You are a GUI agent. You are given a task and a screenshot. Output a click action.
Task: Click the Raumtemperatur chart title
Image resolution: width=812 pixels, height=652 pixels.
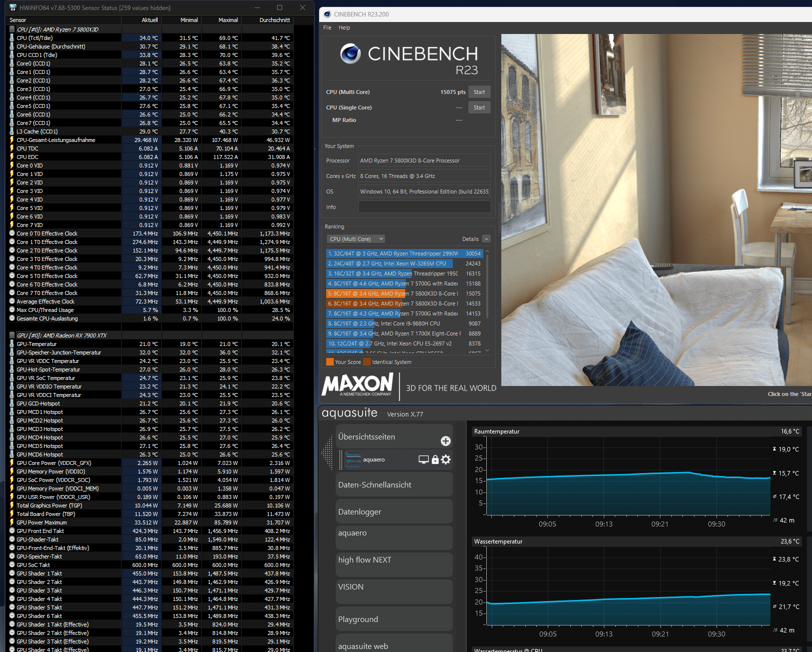click(x=497, y=431)
